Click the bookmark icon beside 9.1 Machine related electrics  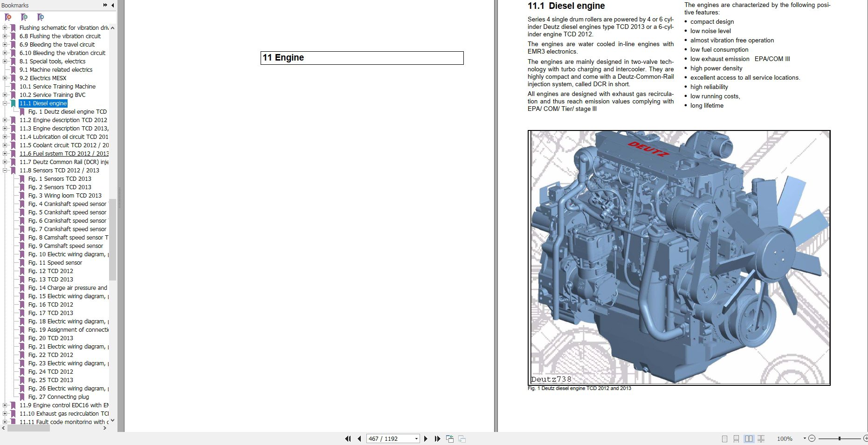point(13,70)
